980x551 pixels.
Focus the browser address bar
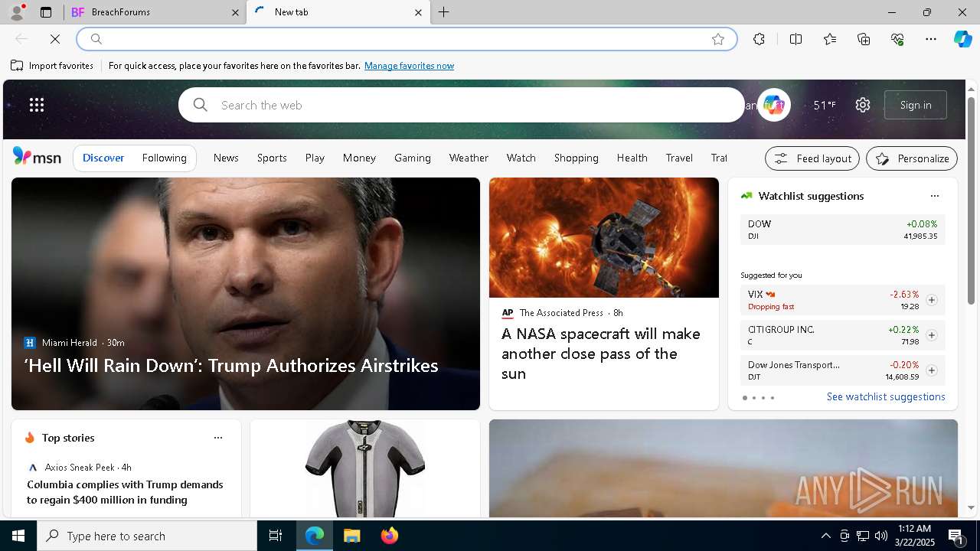point(406,39)
